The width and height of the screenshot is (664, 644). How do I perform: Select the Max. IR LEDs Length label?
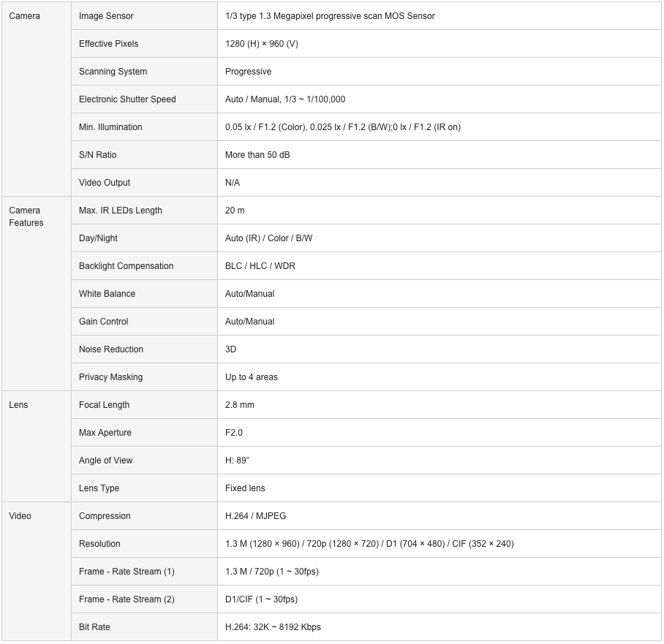point(120,211)
